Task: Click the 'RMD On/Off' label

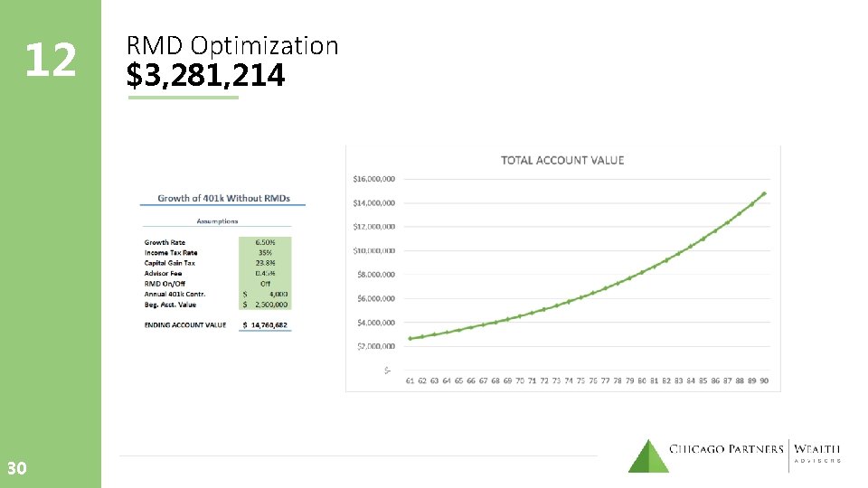Action: [x=165, y=283]
